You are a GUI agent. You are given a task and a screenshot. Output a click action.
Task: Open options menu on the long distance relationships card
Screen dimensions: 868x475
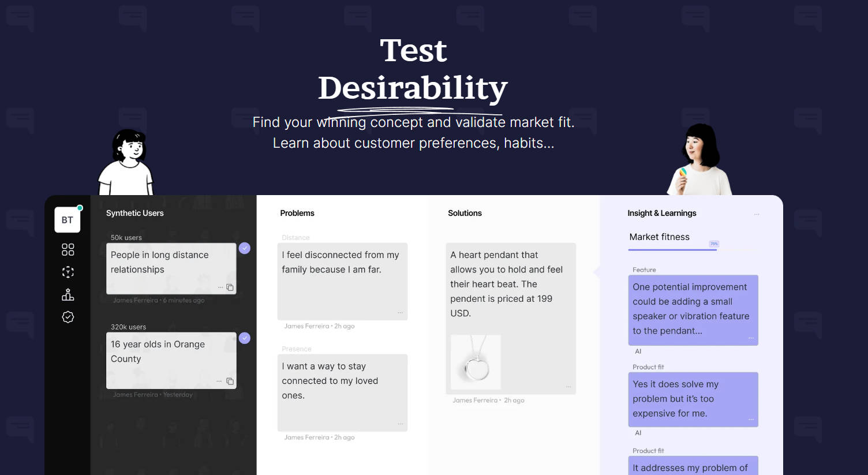[x=220, y=287]
